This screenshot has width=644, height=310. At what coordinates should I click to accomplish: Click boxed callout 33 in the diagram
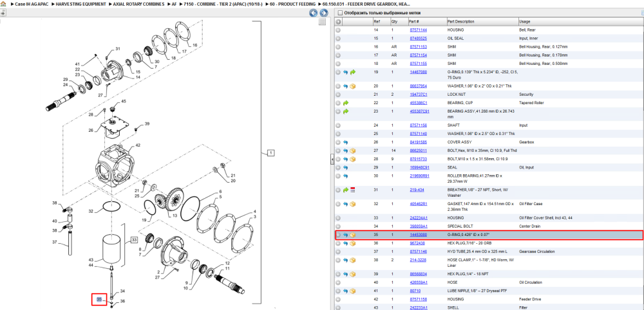pos(134,239)
